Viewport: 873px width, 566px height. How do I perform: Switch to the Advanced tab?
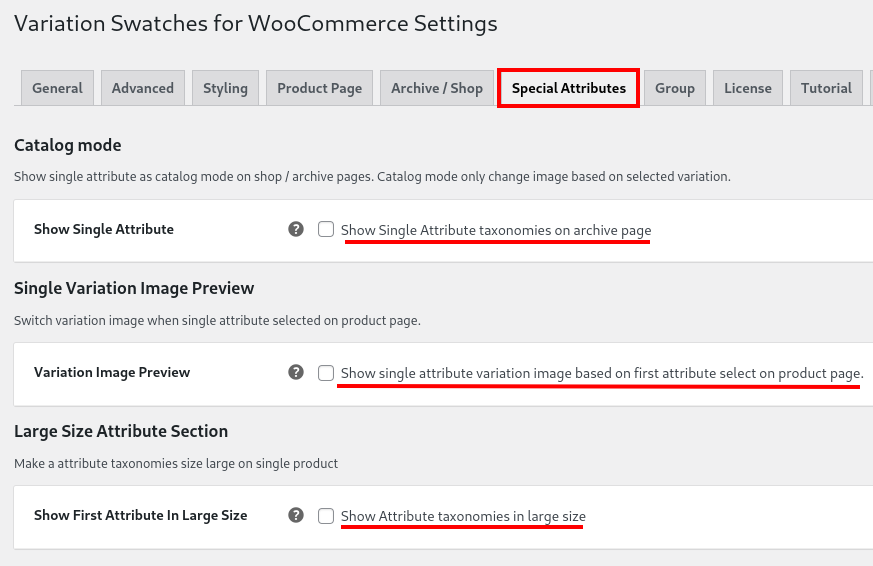pos(143,88)
